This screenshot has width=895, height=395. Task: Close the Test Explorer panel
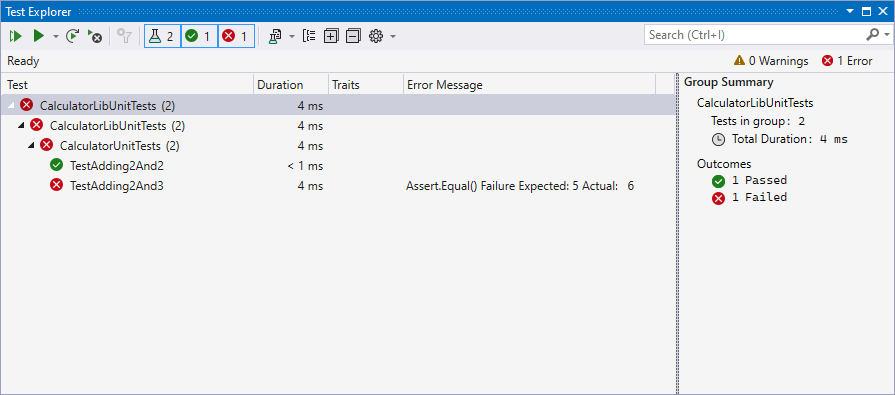pyautogui.click(x=883, y=11)
